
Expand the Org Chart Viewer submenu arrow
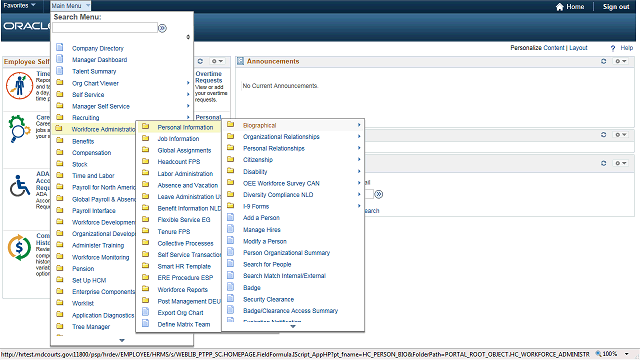point(188,83)
